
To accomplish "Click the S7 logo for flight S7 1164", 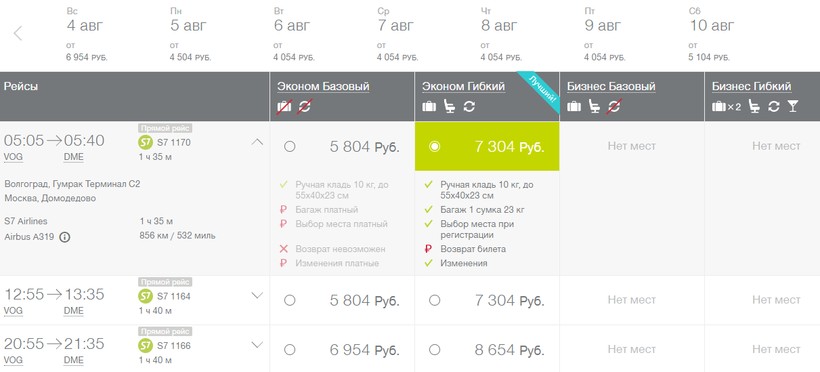I will pos(145,296).
